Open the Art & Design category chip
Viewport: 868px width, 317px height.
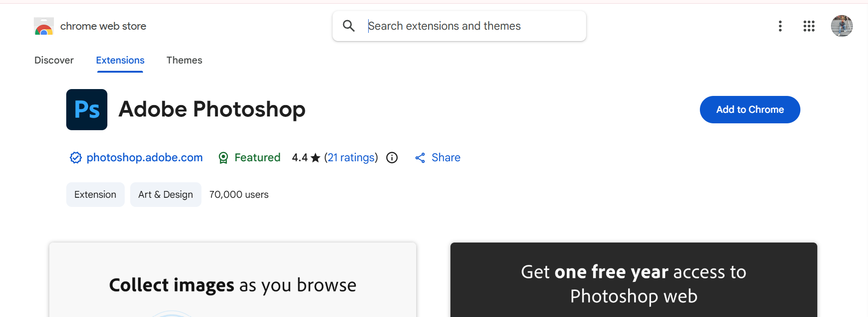point(165,195)
